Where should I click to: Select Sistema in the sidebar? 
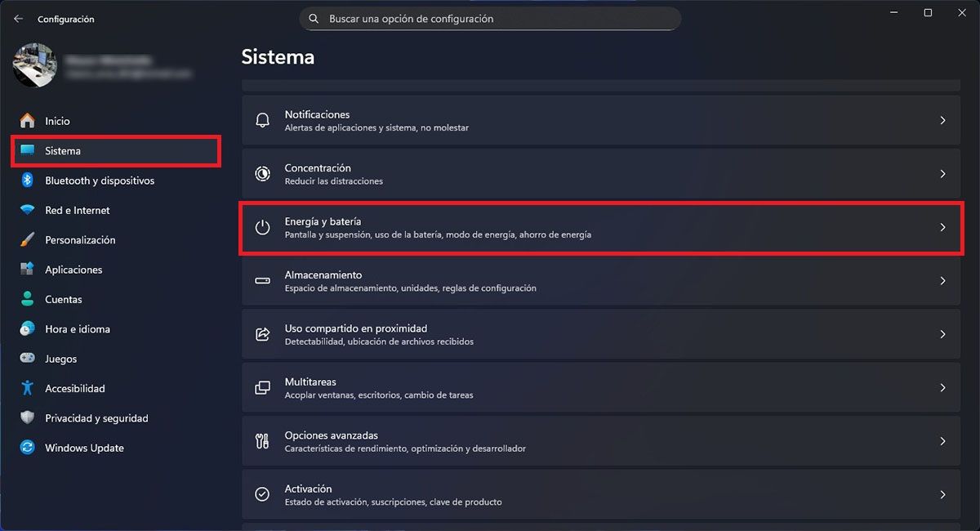click(x=116, y=151)
